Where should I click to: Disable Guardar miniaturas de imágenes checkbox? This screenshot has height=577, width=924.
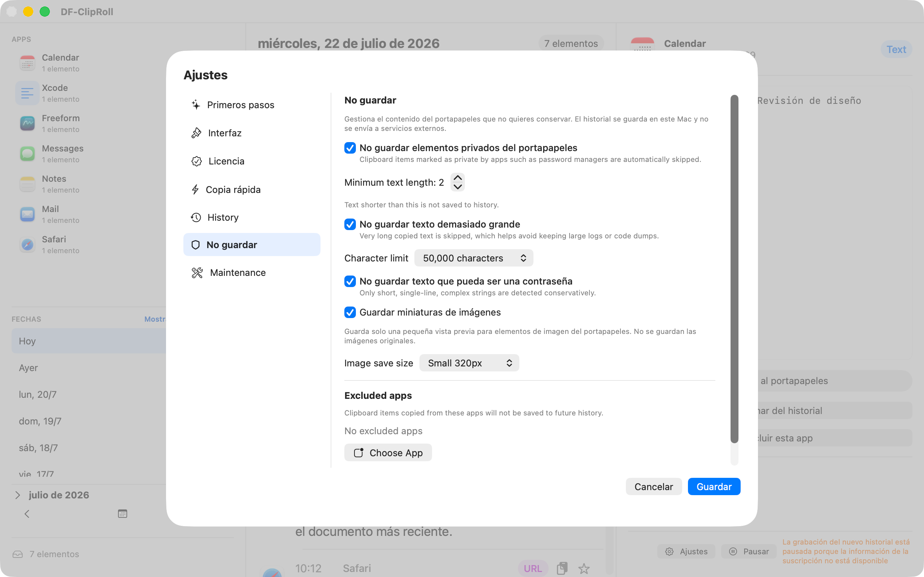coord(350,312)
